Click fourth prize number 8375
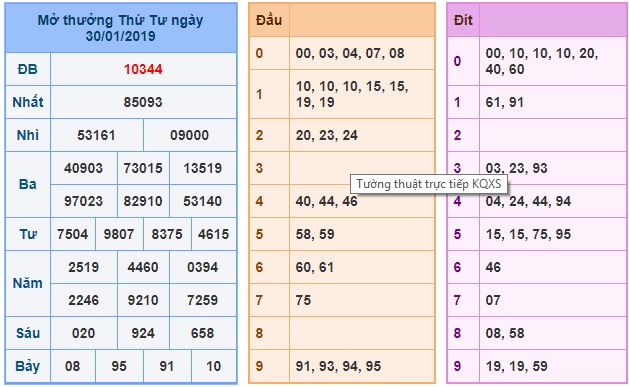The height and width of the screenshot is (387, 629). [167, 234]
